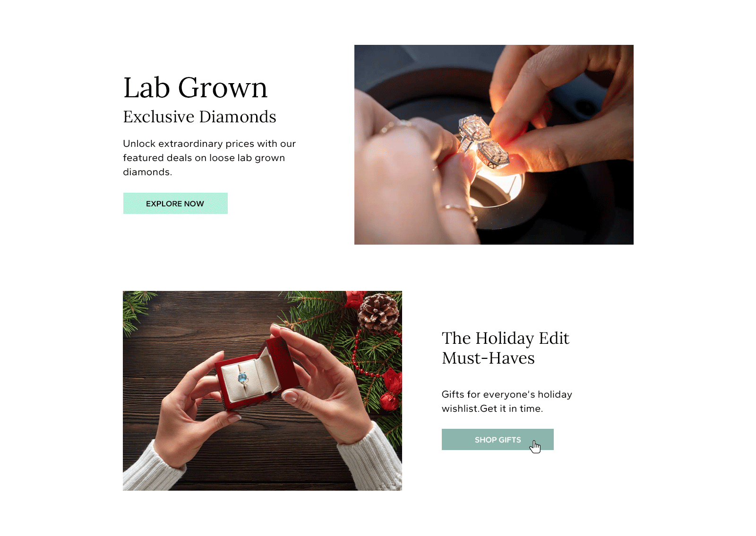Click the word diamonds ending the description
Image resolution: width=756 pixels, height=536 pixels.
pos(147,172)
